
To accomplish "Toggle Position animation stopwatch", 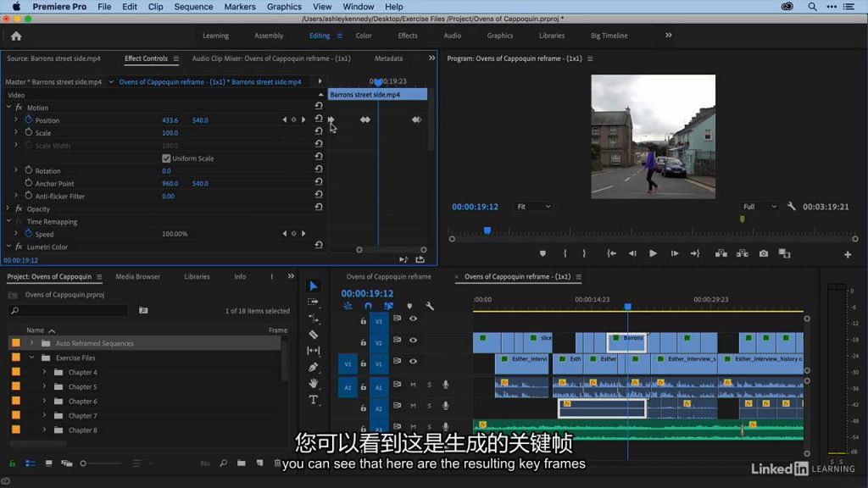I will click(x=29, y=119).
